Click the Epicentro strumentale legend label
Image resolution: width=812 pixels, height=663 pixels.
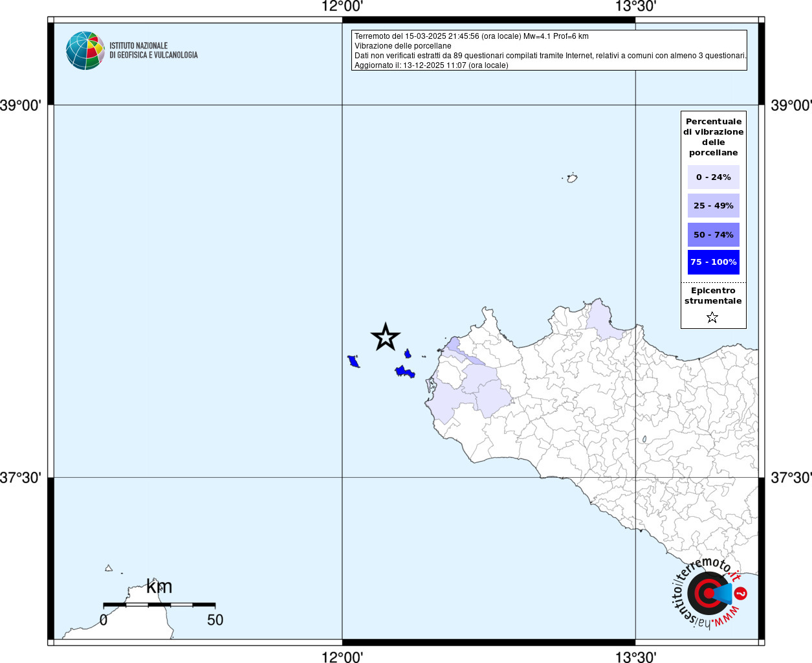713,295
